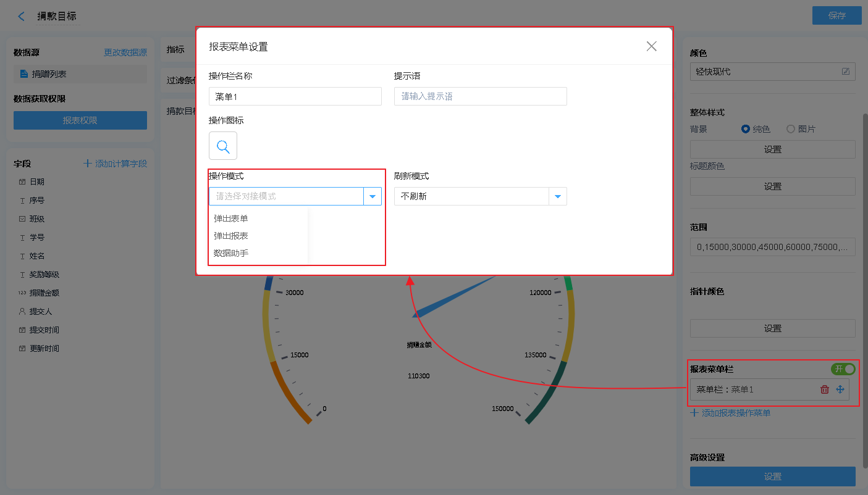
Task: Open the edit icon in 颜色 field
Action: tap(846, 72)
